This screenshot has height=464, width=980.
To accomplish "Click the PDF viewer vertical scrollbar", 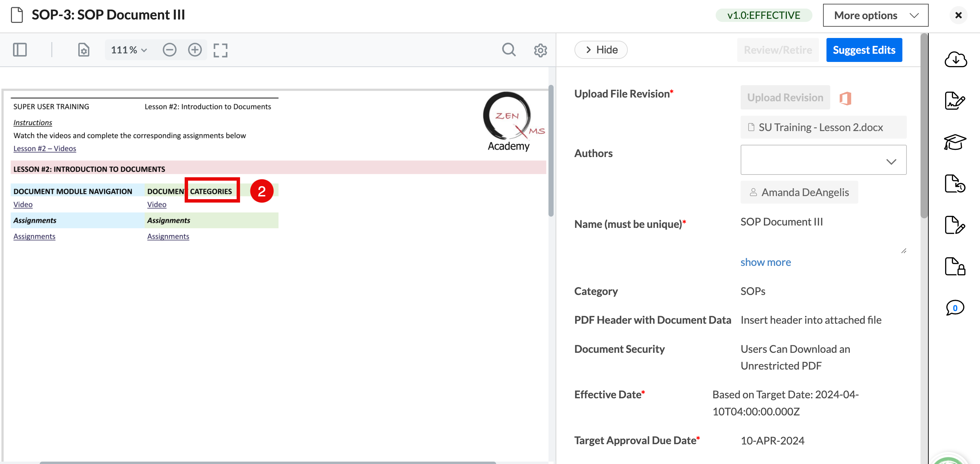I will pyautogui.click(x=551, y=151).
